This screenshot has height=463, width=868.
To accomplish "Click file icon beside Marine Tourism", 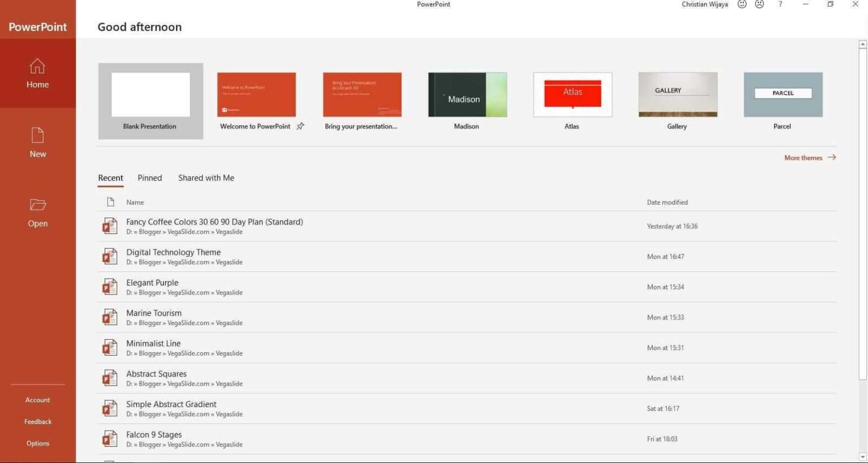I will [110, 318].
